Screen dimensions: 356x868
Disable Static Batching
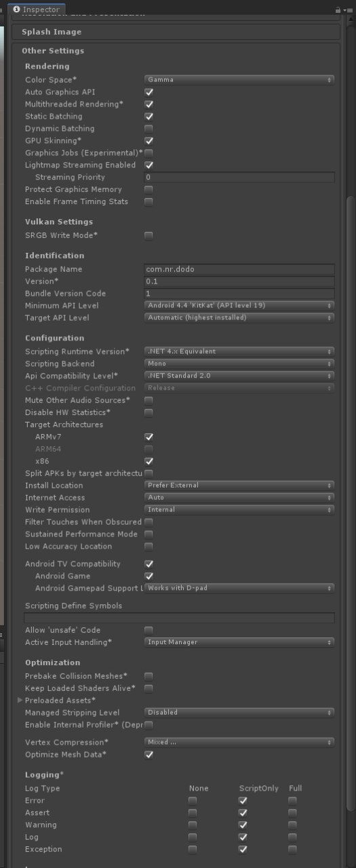pyautogui.click(x=149, y=117)
